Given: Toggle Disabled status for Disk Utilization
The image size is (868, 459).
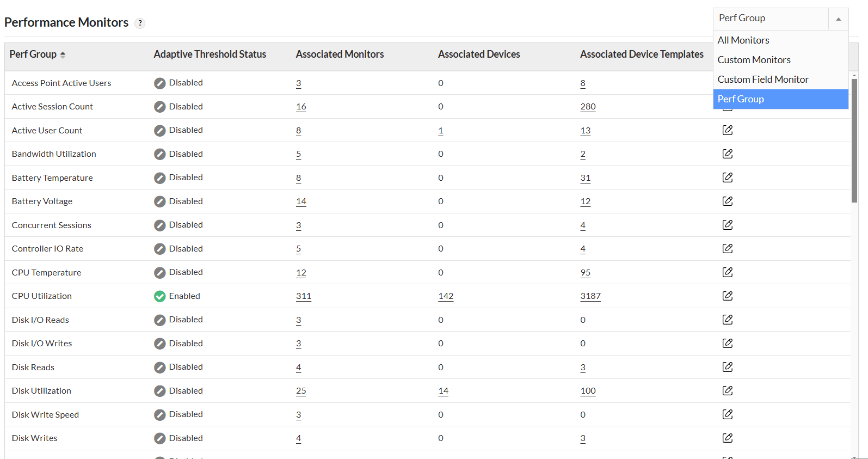Looking at the screenshot, I should (x=159, y=391).
